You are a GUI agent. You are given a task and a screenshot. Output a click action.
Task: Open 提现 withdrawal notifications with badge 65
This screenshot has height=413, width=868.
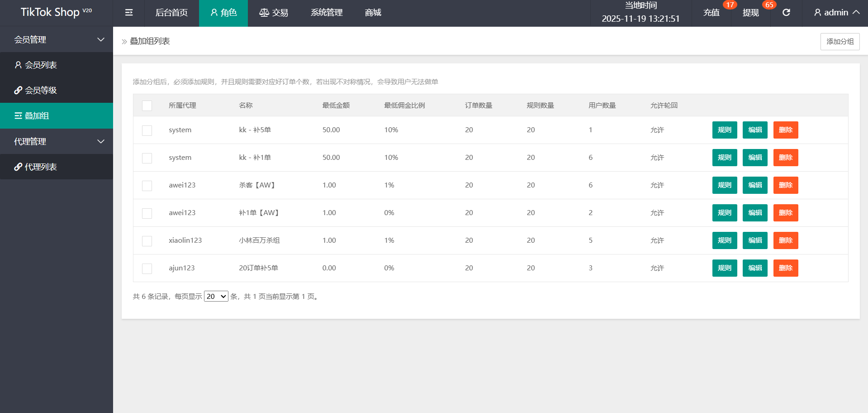[751, 13]
